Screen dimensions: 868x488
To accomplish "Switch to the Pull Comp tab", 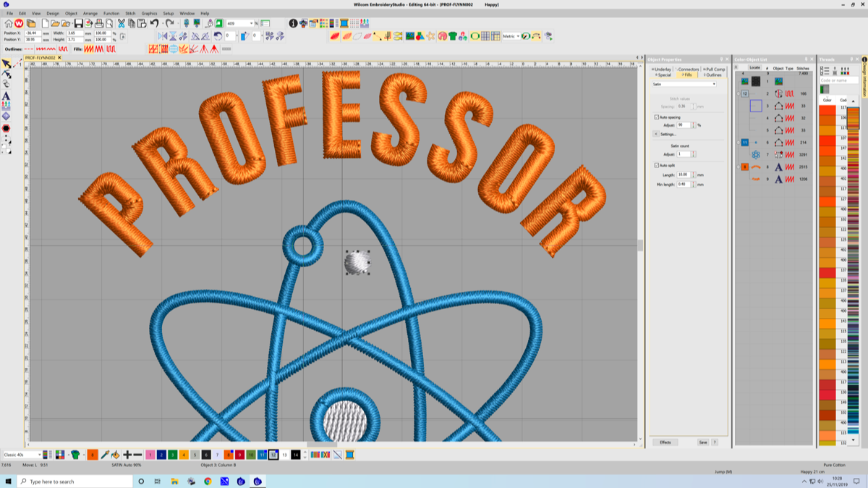I will tap(713, 70).
